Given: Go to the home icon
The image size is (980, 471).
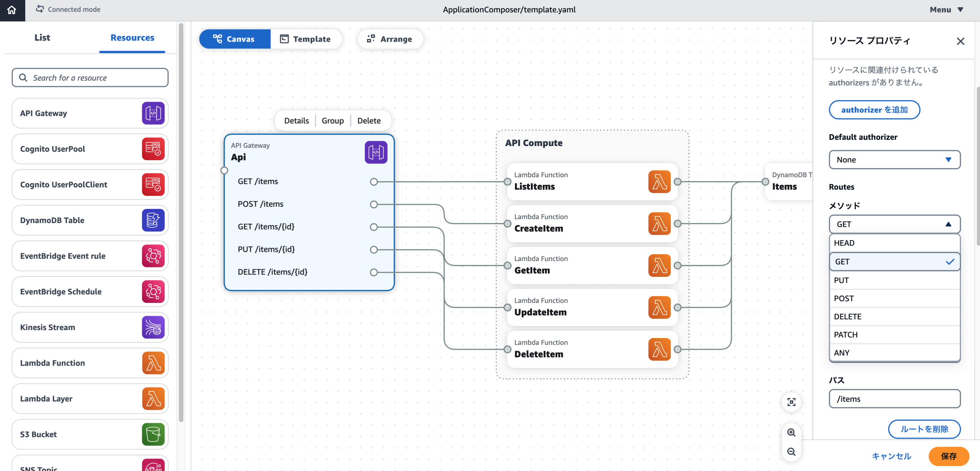Looking at the screenshot, I should (x=12, y=10).
